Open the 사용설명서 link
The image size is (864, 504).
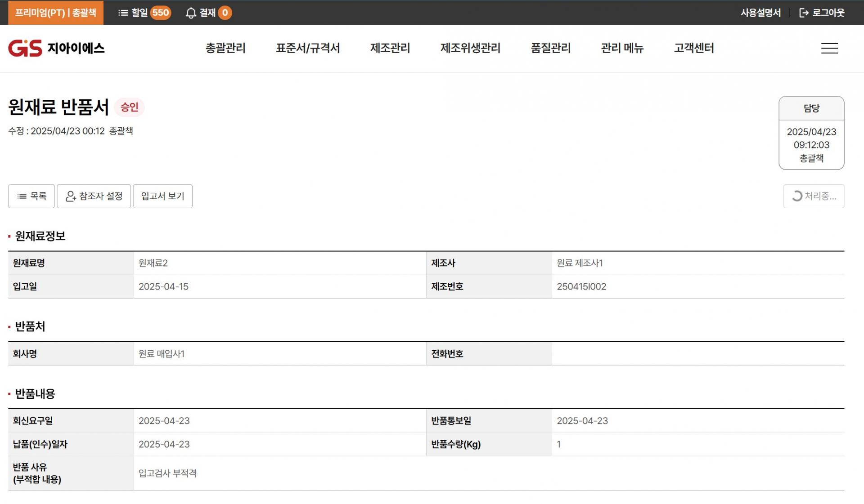760,13
